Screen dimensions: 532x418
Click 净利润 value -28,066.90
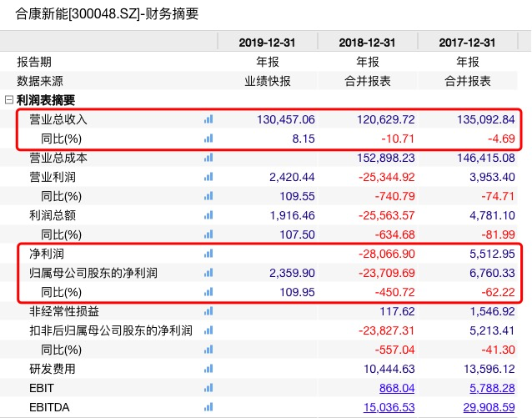click(387, 254)
